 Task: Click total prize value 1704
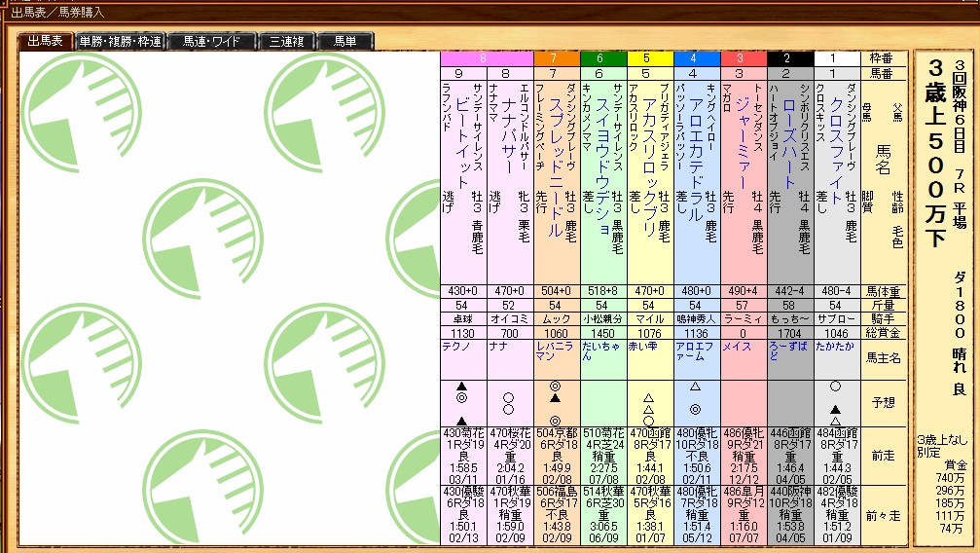(x=790, y=333)
